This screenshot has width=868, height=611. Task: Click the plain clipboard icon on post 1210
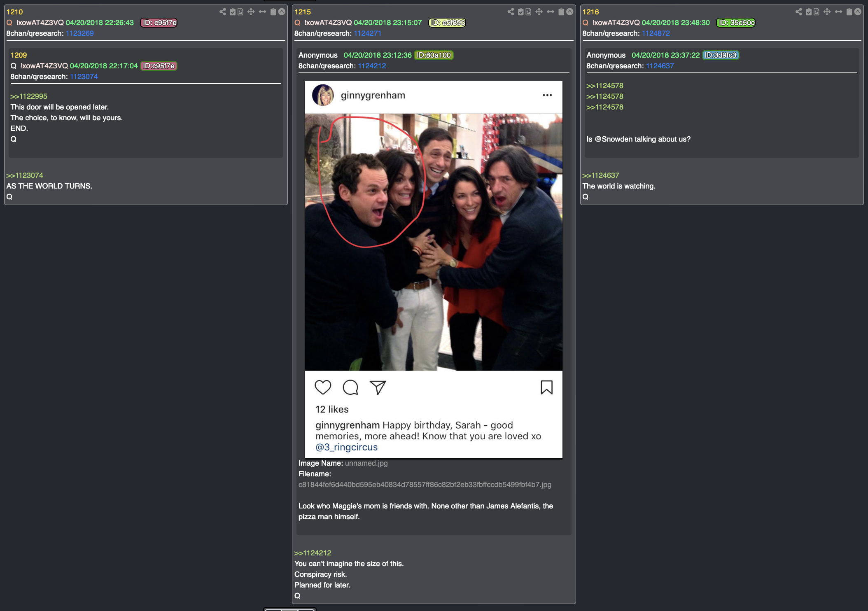tap(273, 12)
